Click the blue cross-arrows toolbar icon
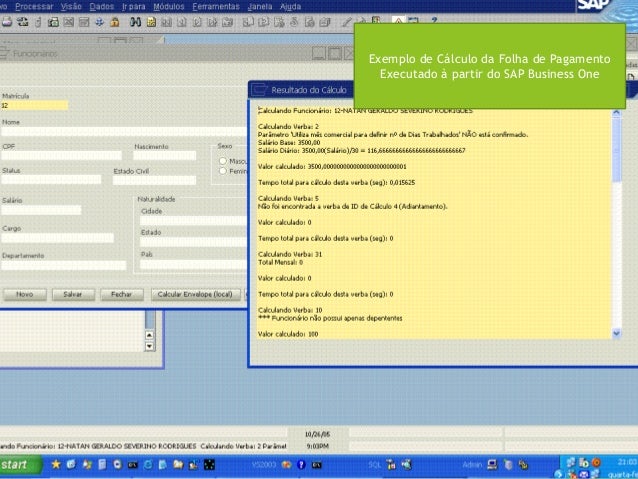Screen dimensions: 638x479 100,22
